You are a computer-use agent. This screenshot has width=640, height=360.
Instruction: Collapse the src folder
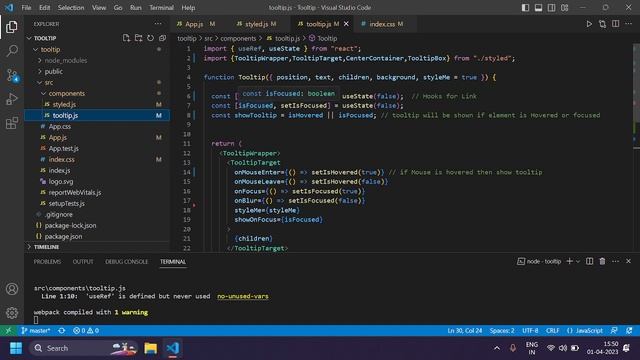[40, 82]
